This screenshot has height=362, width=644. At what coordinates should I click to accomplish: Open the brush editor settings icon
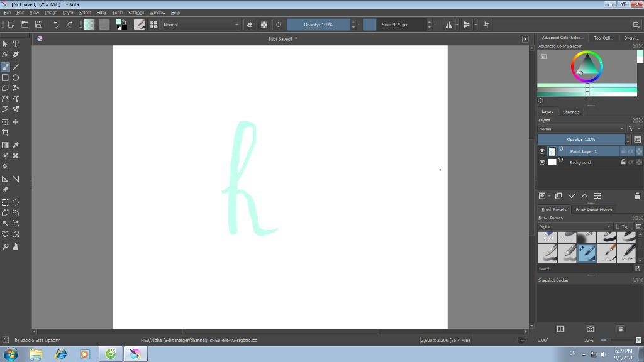(139, 25)
